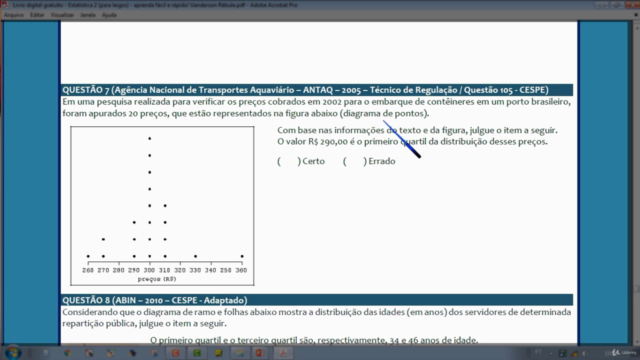Open the yellow notes taskbar icon
640x360 pixels.
point(219,353)
